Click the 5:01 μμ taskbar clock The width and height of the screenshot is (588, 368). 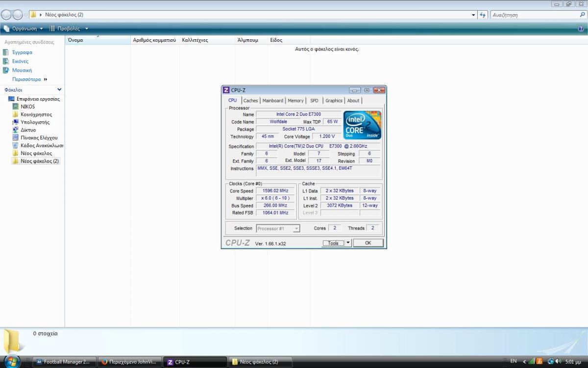point(574,362)
